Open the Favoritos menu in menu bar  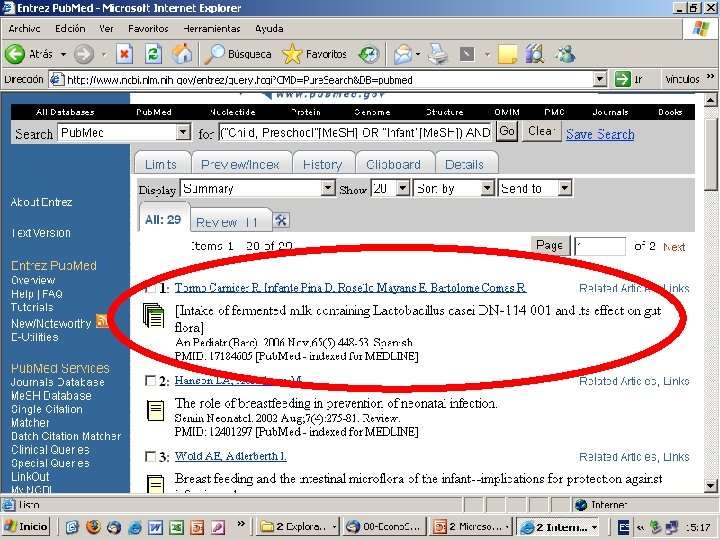tap(148, 28)
